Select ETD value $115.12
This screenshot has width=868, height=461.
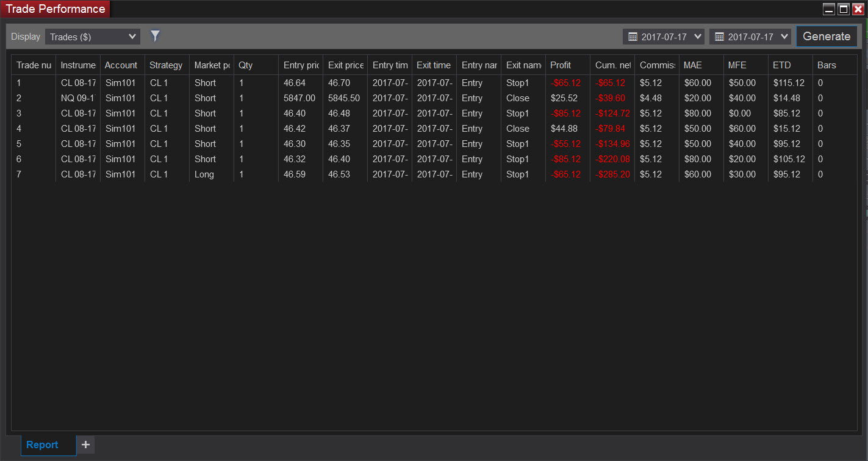point(791,83)
